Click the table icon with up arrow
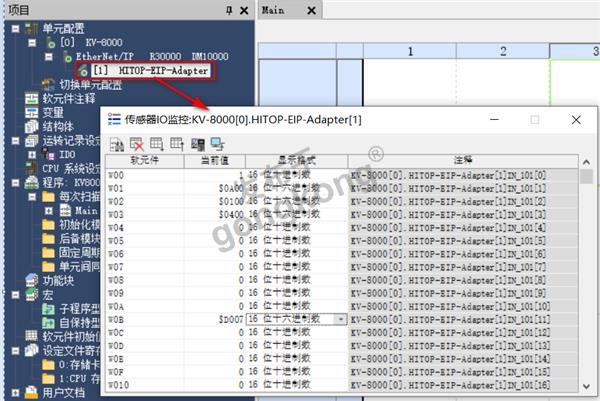The width and height of the screenshot is (600, 401). pos(177,144)
